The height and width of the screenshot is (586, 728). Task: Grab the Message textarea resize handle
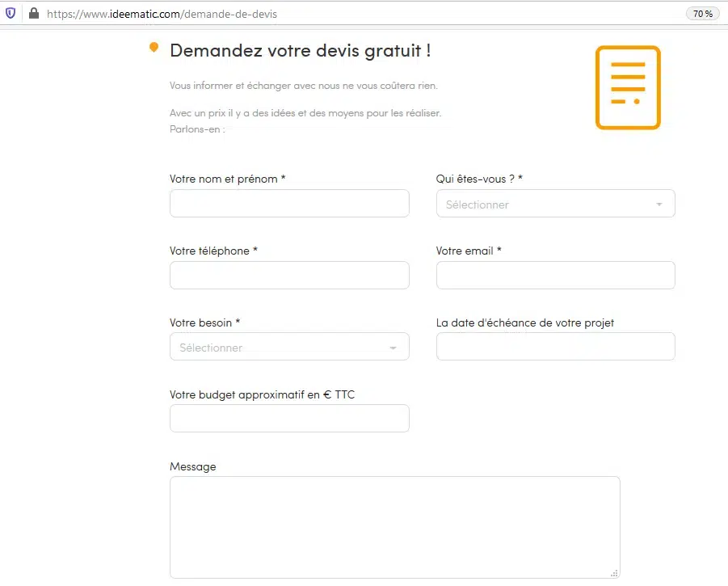(x=615, y=573)
